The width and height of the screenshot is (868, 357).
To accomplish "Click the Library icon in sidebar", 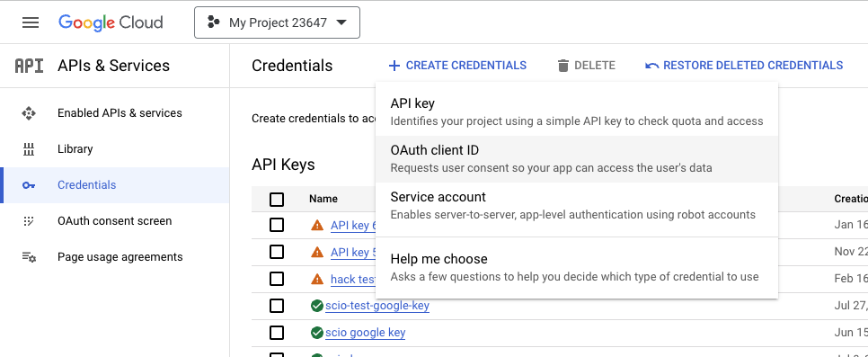I will point(29,149).
